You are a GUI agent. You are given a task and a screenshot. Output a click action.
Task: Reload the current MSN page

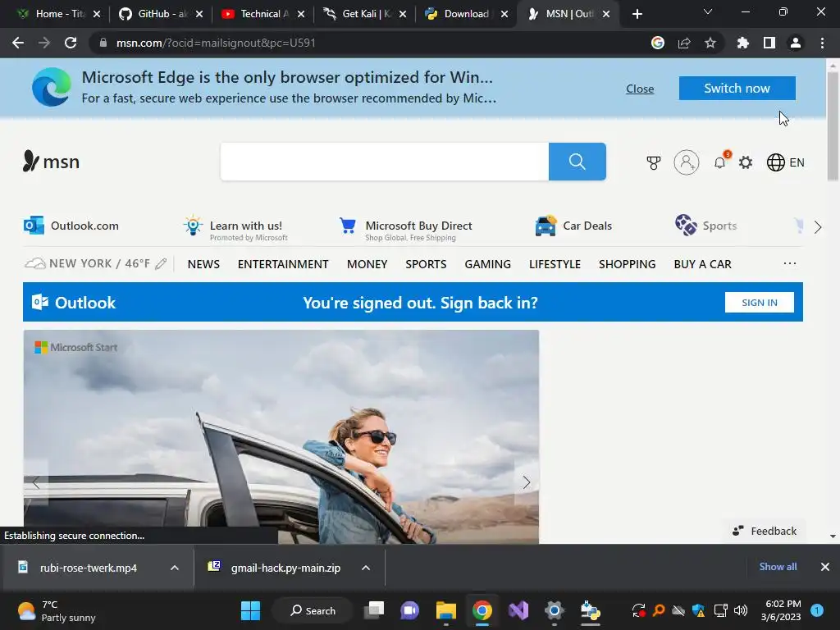pyautogui.click(x=71, y=43)
